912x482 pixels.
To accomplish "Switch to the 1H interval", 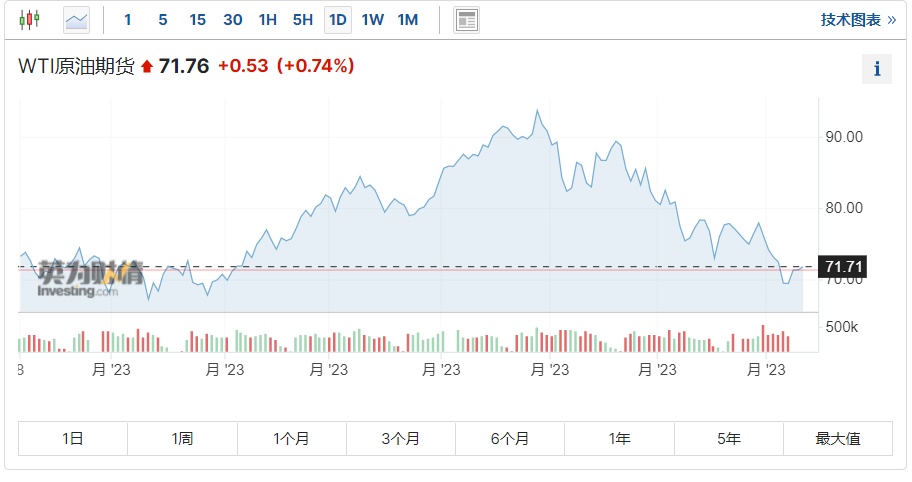I will [267, 19].
